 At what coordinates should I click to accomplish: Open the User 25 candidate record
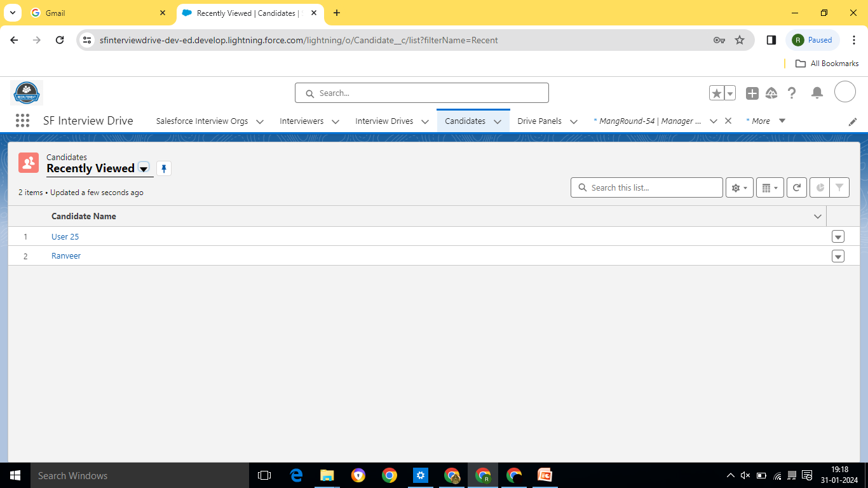65,236
